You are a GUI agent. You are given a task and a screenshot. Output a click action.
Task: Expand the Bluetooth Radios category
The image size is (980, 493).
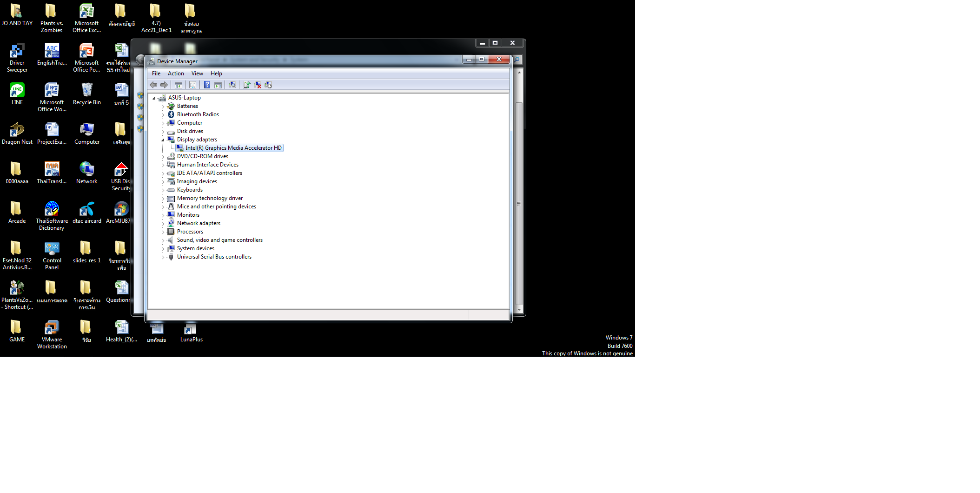coord(163,115)
